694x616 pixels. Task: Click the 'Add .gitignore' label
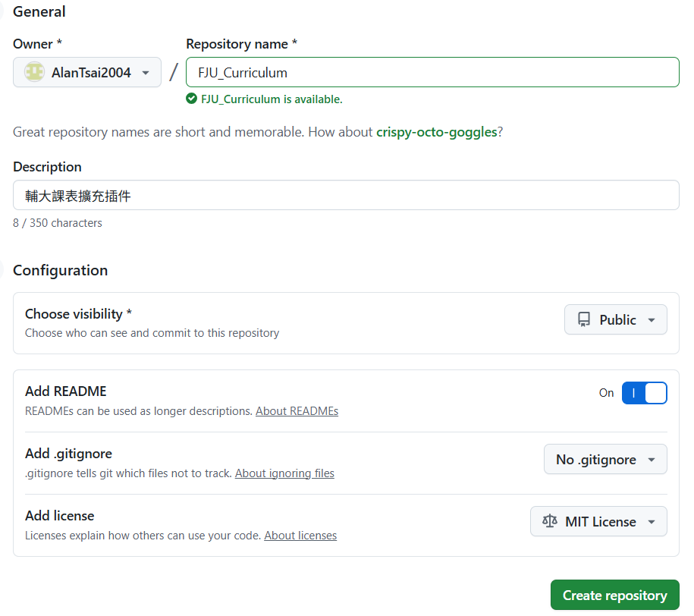point(68,454)
